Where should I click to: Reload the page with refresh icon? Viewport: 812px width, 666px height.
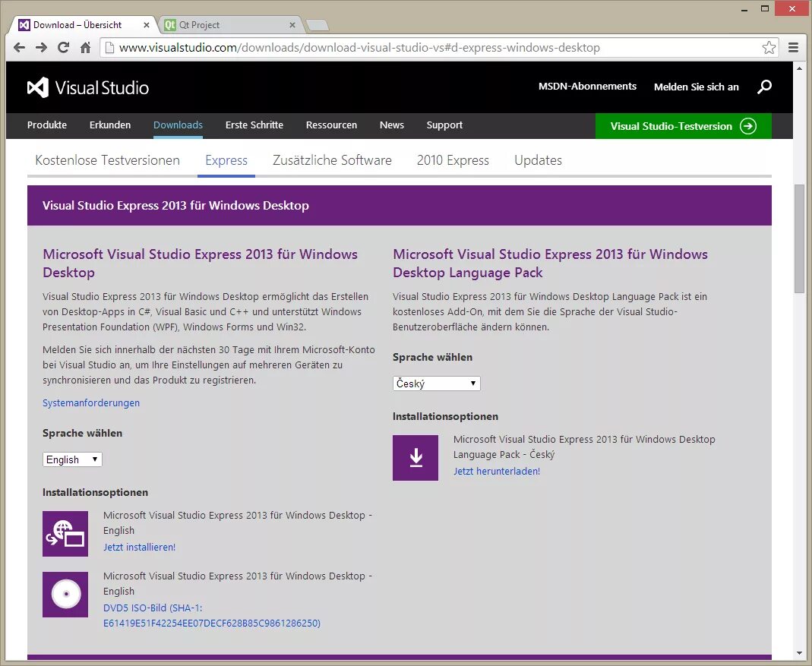click(x=63, y=48)
